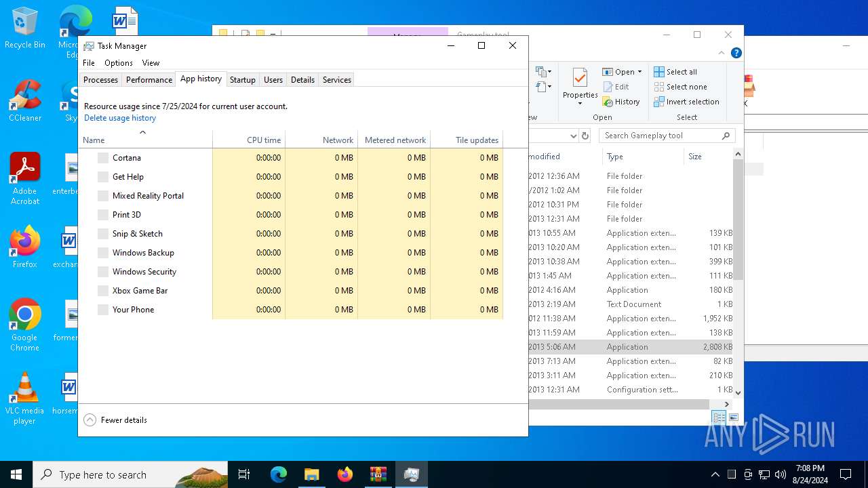This screenshot has height=488, width=868.
Task: Open Google Chrome desktop shortcut
Action: (24, 325)
